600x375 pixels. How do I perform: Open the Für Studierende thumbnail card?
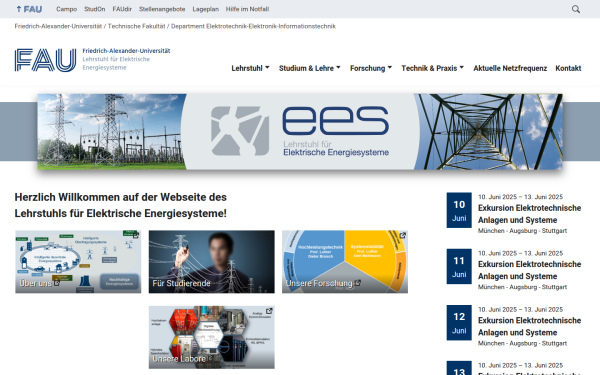[x=212, y=262]
